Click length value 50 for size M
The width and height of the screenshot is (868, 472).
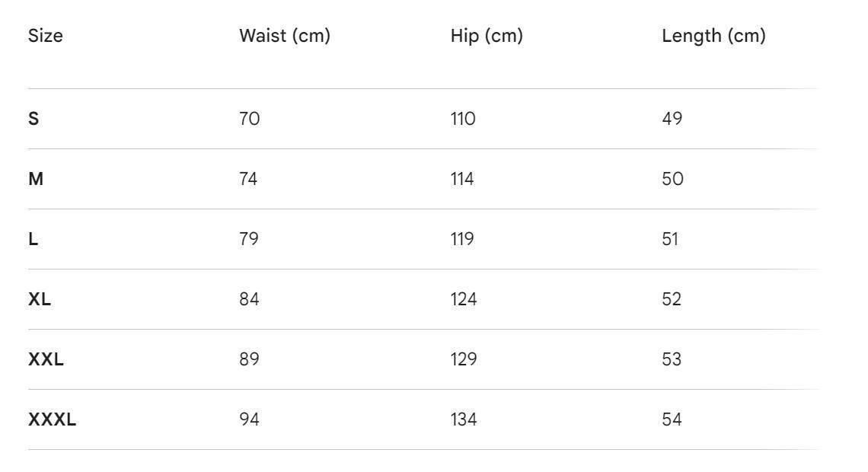672,179
